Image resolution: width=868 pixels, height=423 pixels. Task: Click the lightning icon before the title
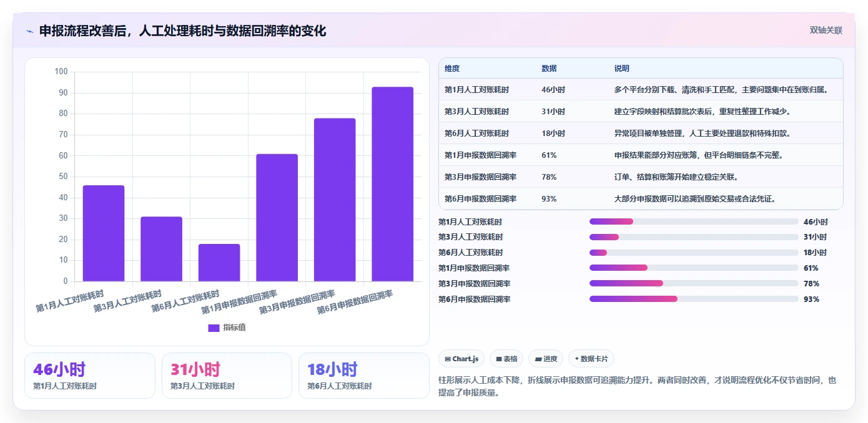click(x=29, y=31)
